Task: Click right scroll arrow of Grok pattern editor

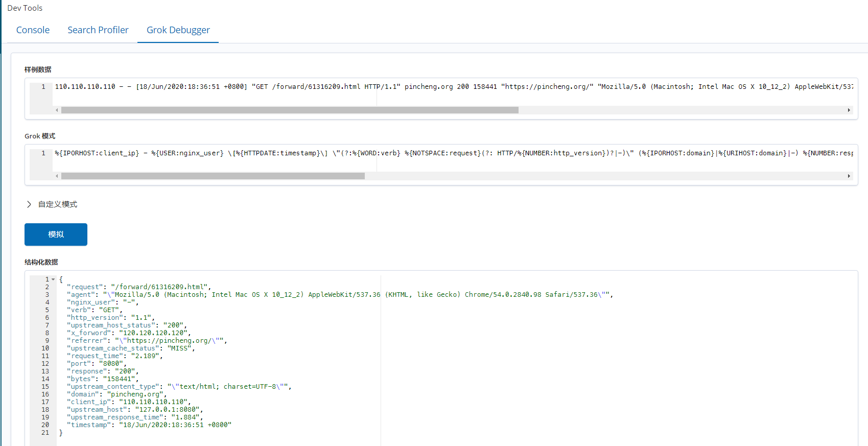Action: click(849, 176)
